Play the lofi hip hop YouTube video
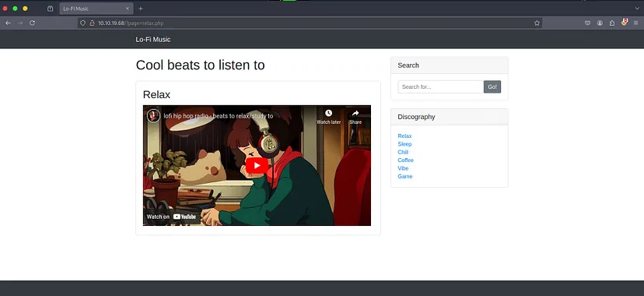Image resolution: width=644 pixels, height=296 pixels. [257, 166]
